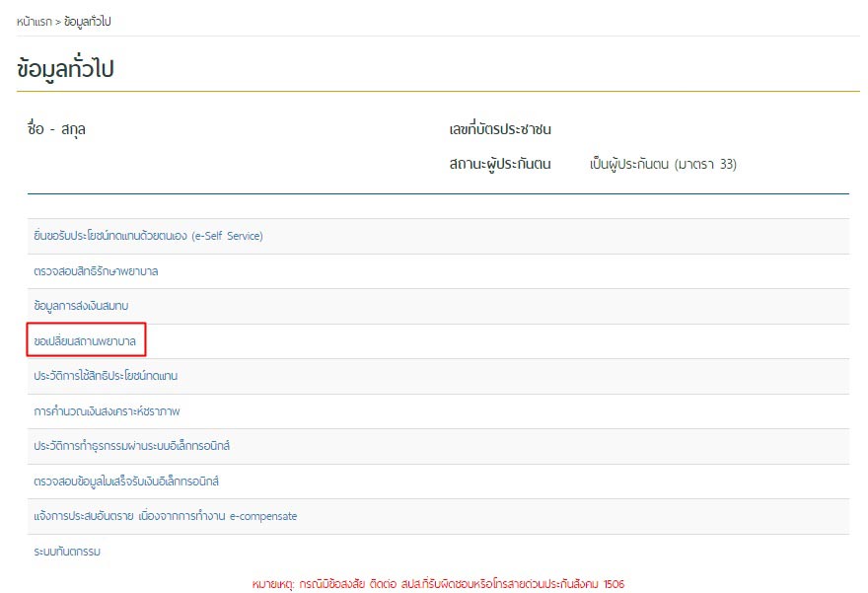This screenshot has height=593, width=868.
Task: Select the ชื่อ - สกุล label
Action: (x=56, y=129)
